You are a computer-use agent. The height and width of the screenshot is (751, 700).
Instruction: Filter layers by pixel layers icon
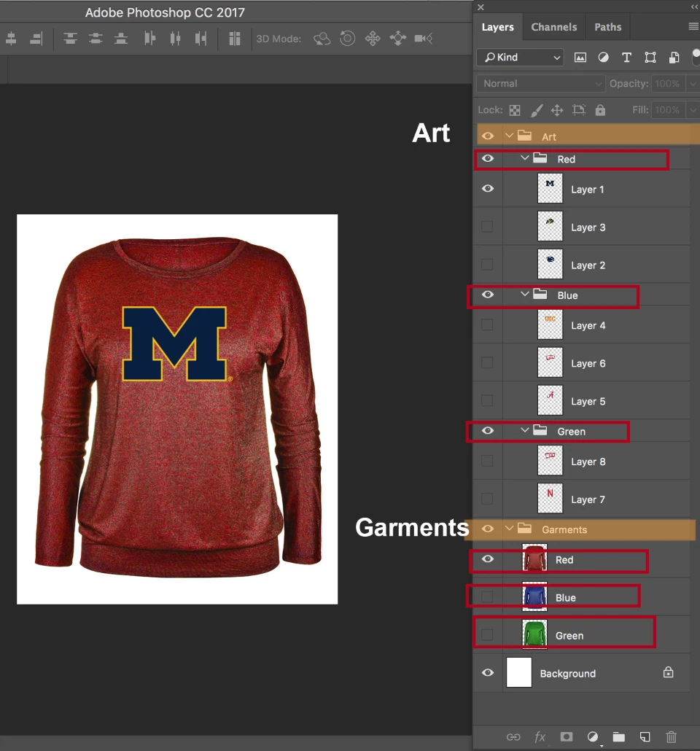pyautogui.click(x=580, y=58)
